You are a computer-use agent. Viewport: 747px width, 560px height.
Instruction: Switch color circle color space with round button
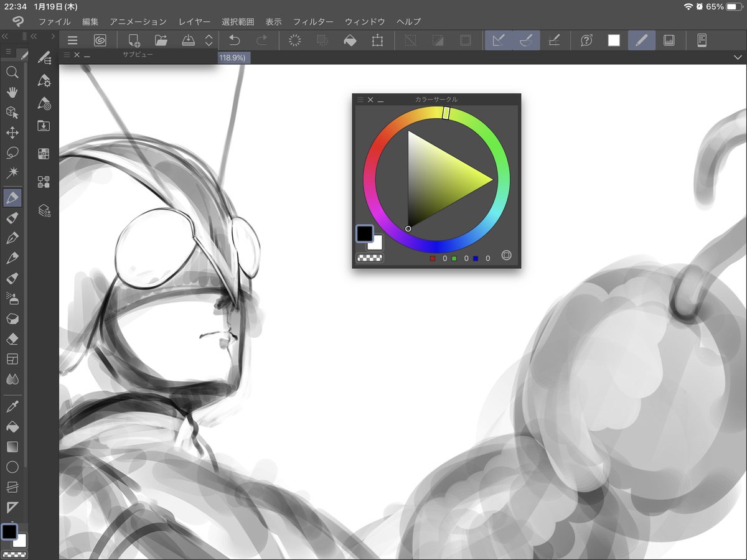(x=506, y=255)
